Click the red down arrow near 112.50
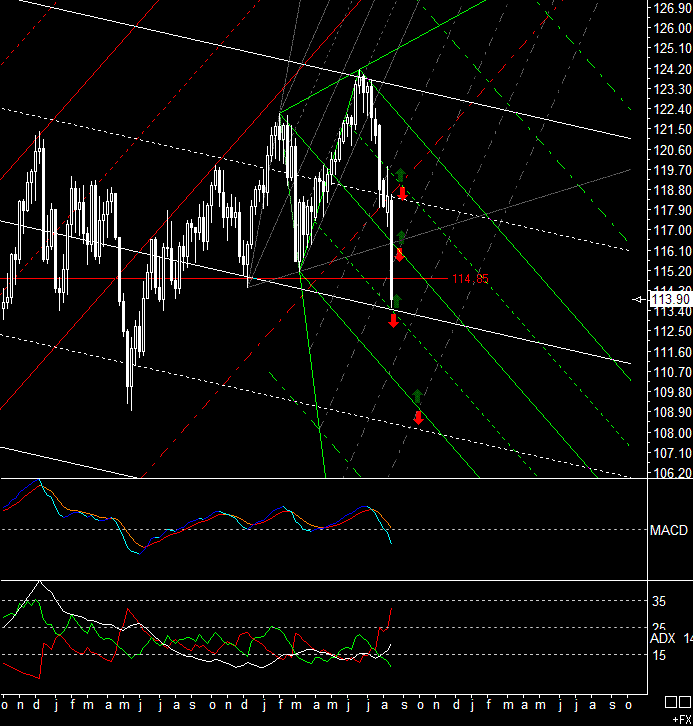 pyautogui.click(x=393, y=320)
